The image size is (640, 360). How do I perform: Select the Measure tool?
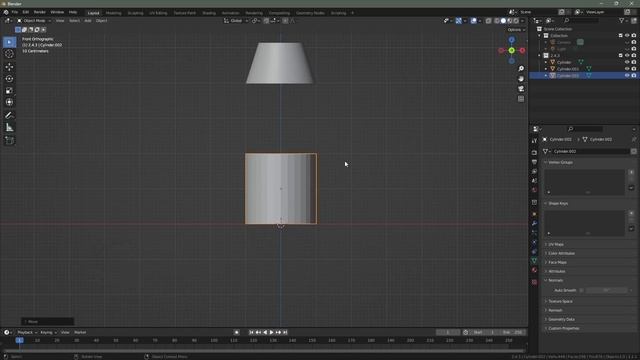9,128
